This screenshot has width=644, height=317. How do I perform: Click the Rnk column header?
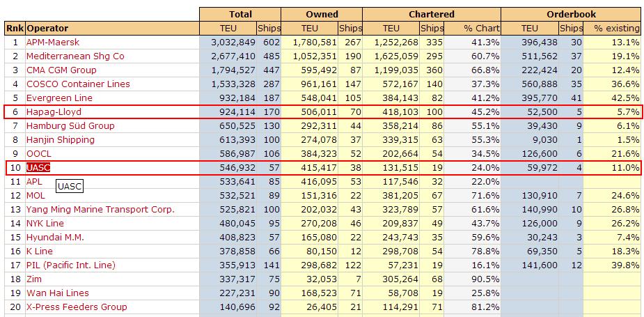[14, 28]
